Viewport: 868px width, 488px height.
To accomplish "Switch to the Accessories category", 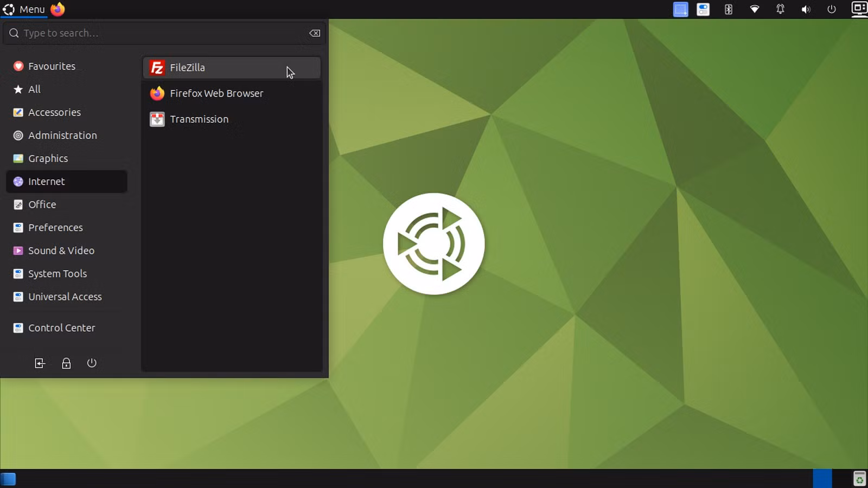I will click(66, 112).
